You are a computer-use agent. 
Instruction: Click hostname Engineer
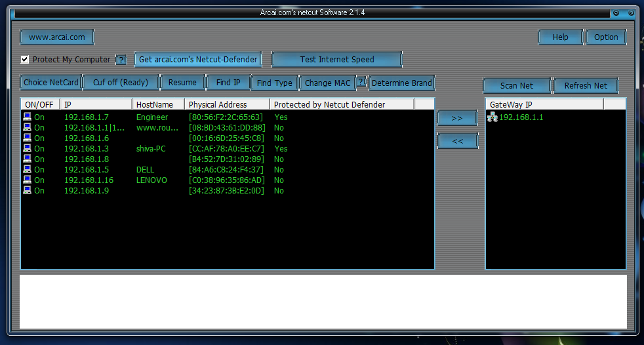[x=152, y=117]
